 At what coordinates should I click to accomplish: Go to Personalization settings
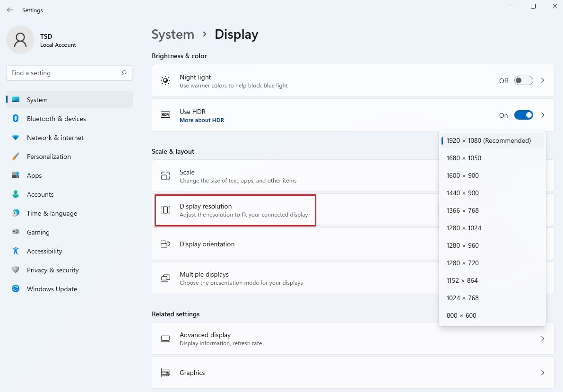click(x=49, y=157)
